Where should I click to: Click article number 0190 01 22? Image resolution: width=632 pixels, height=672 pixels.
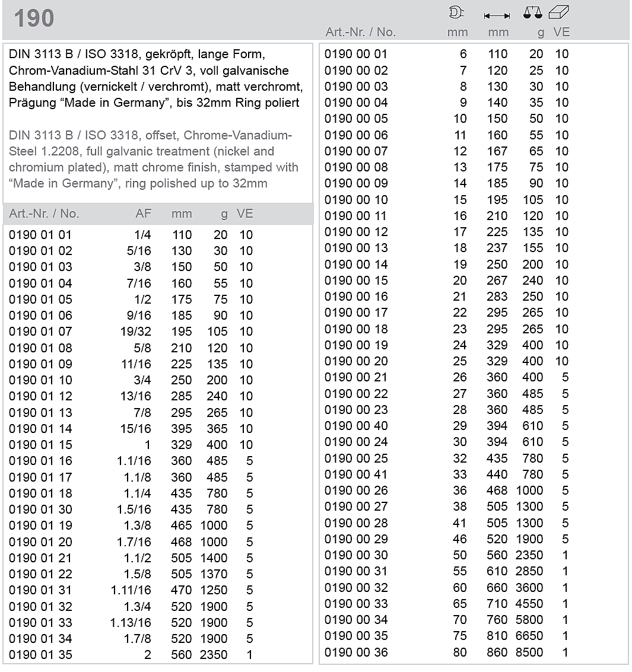click(40, 574)
